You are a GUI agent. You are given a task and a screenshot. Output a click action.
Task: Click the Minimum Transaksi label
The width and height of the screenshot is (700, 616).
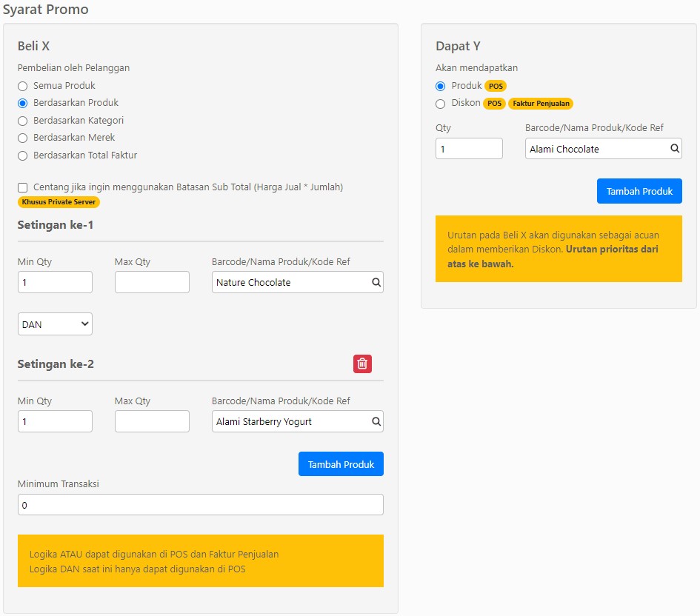point(58,484)
